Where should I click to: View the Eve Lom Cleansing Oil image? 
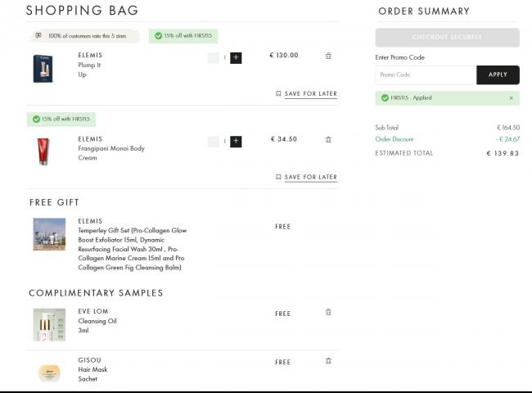(x=49, y=324)
